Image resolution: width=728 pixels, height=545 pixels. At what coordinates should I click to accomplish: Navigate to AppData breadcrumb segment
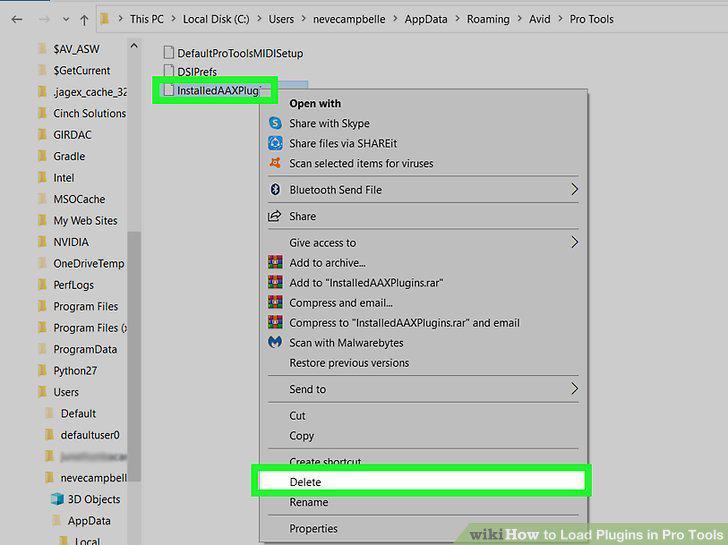(x=426, y=19)
